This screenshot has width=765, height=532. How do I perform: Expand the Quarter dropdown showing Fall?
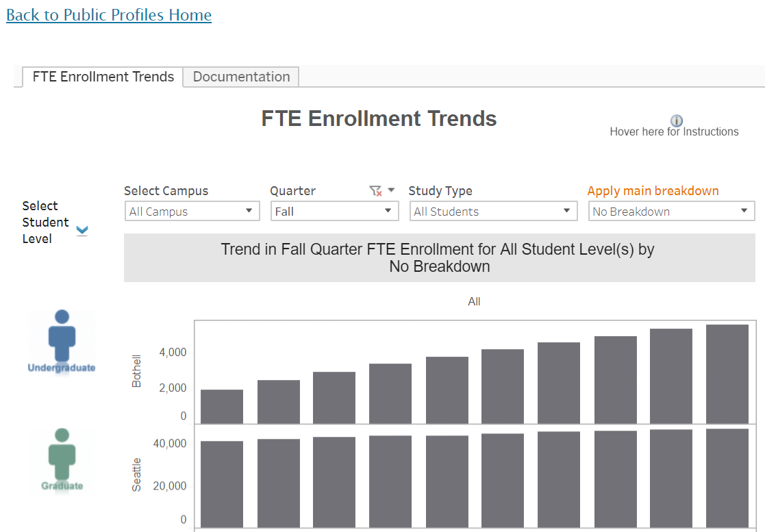click(x=335, y=211)
